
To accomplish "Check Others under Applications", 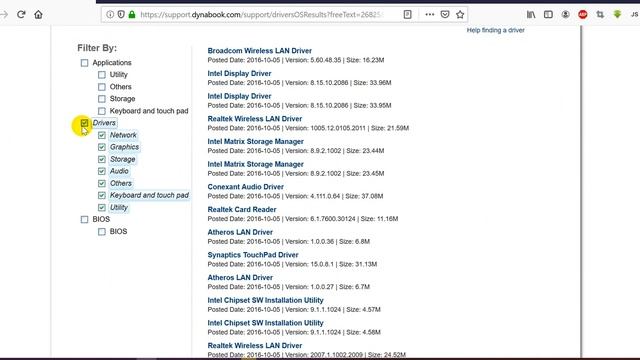I will 102,87.
